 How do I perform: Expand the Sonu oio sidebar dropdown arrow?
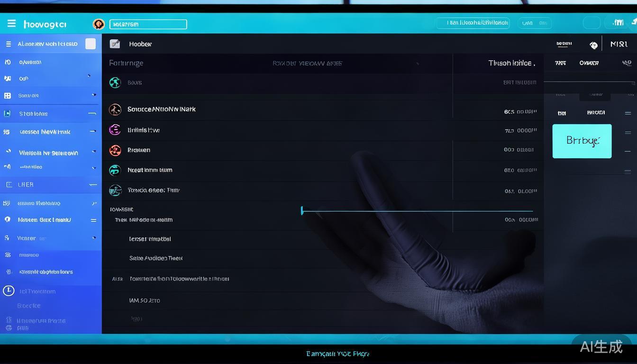(x=94, y=95)
